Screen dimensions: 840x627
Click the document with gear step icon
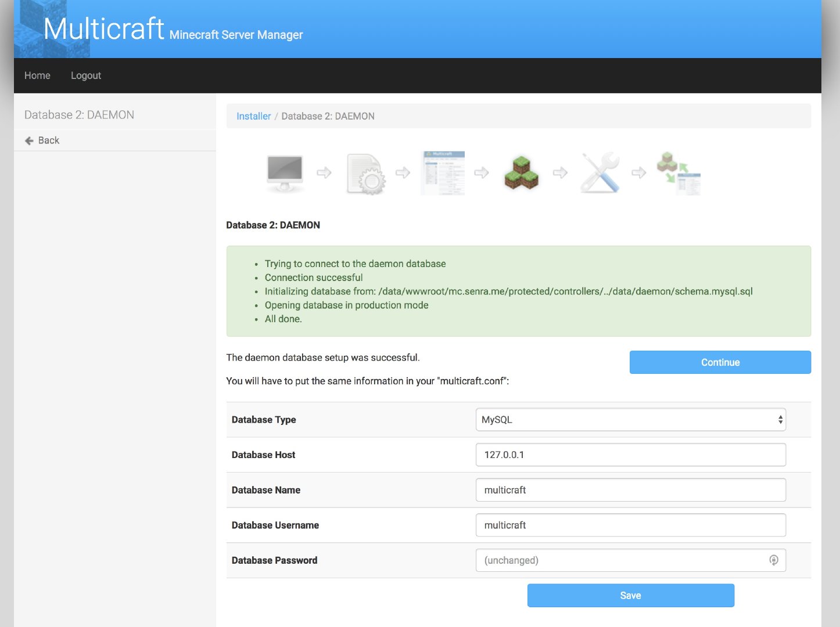pyautogui.click(x=365, y=174)
